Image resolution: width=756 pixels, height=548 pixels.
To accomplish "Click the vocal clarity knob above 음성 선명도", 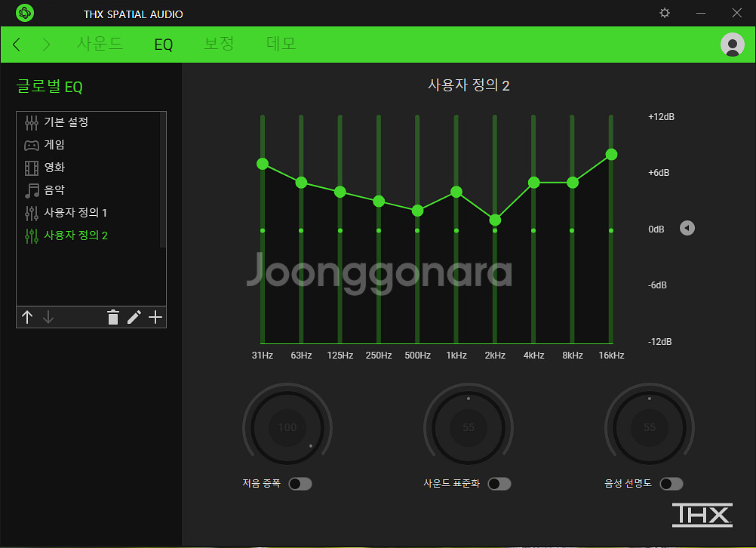I will [x=650, y=427].
